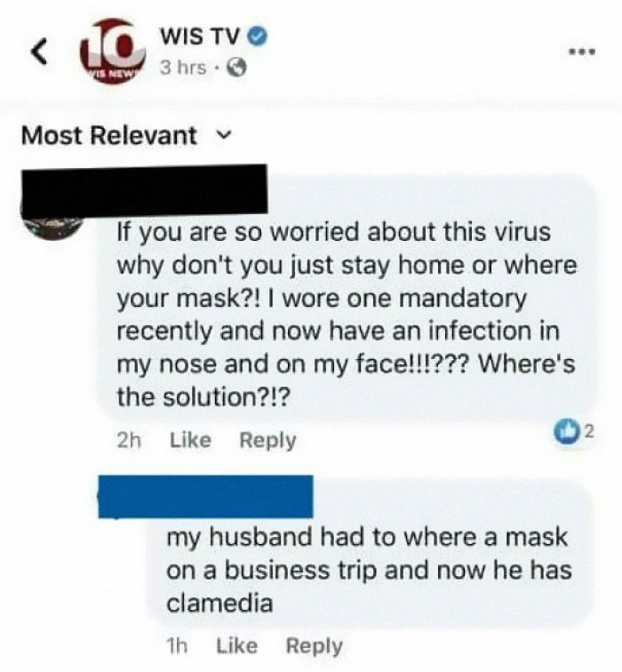The height and width of the screenshot is (672, 622).
Task: Reply to the clamedia comment
Action: tap(314, 647)
